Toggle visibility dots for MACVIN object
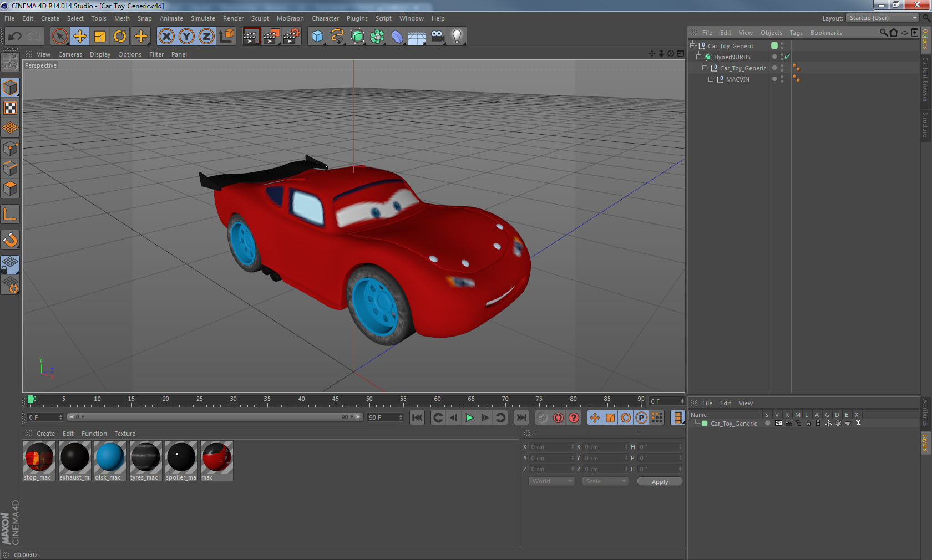This screenshot has height=560, width=932. tap(782, 79)
